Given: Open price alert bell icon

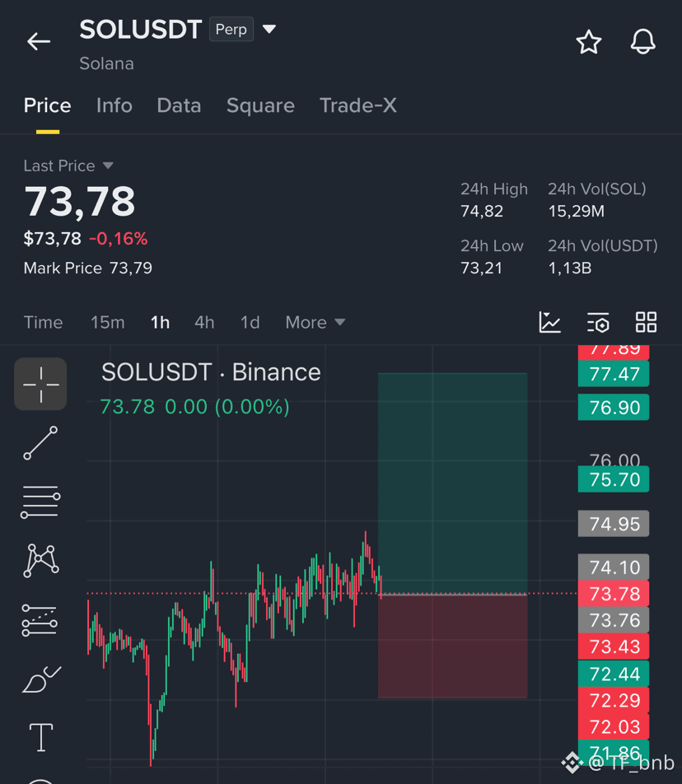Looking at the screenshot, I should [642, 41].
